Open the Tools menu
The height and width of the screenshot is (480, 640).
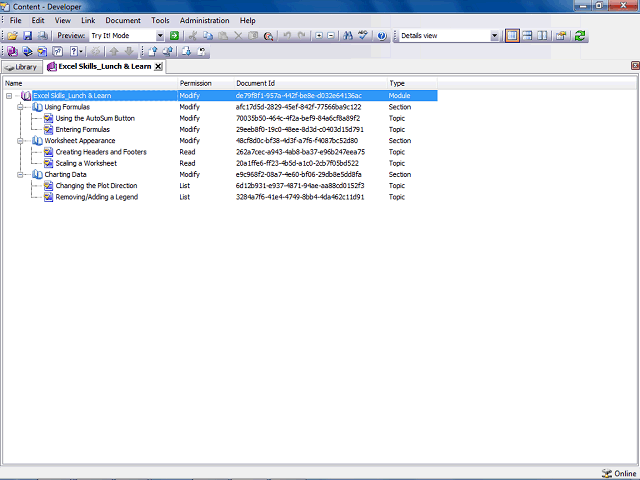pos(160,20)
